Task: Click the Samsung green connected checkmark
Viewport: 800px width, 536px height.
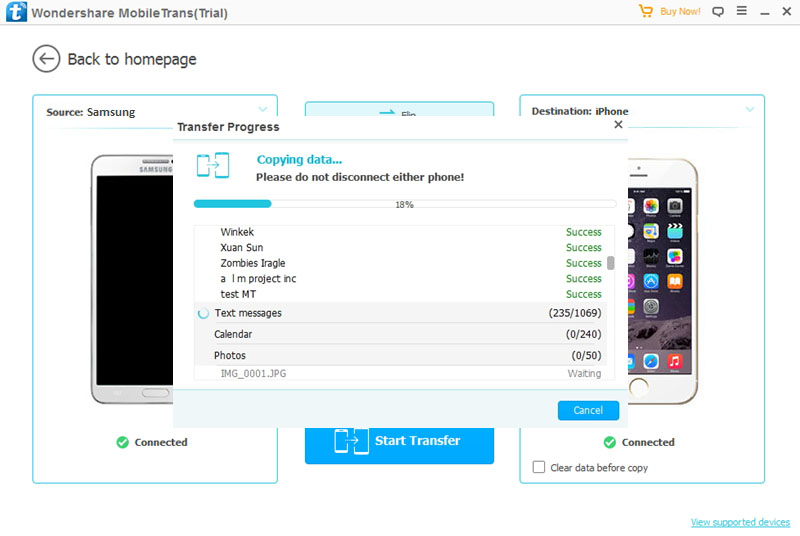Action: [122, 442]
